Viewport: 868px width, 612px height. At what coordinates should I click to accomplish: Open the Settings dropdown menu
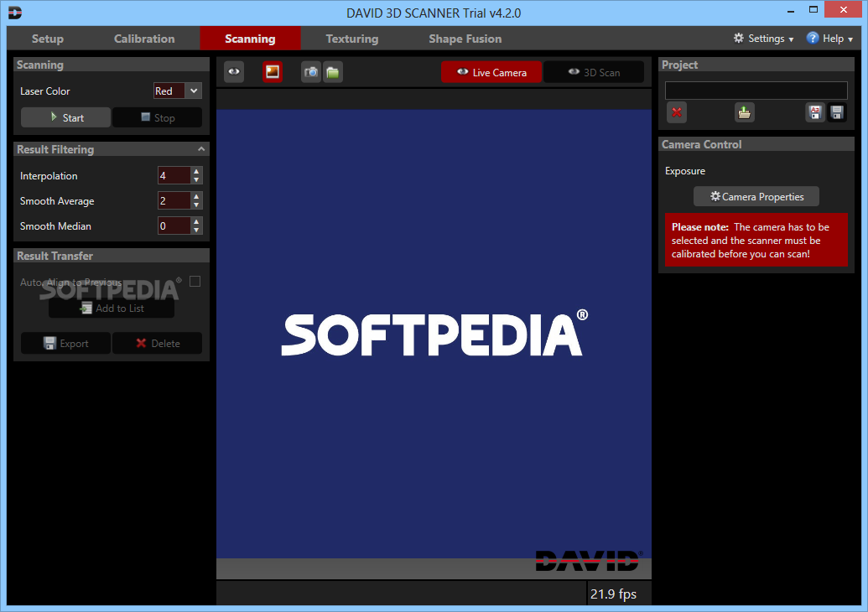(x=763, y=39)
